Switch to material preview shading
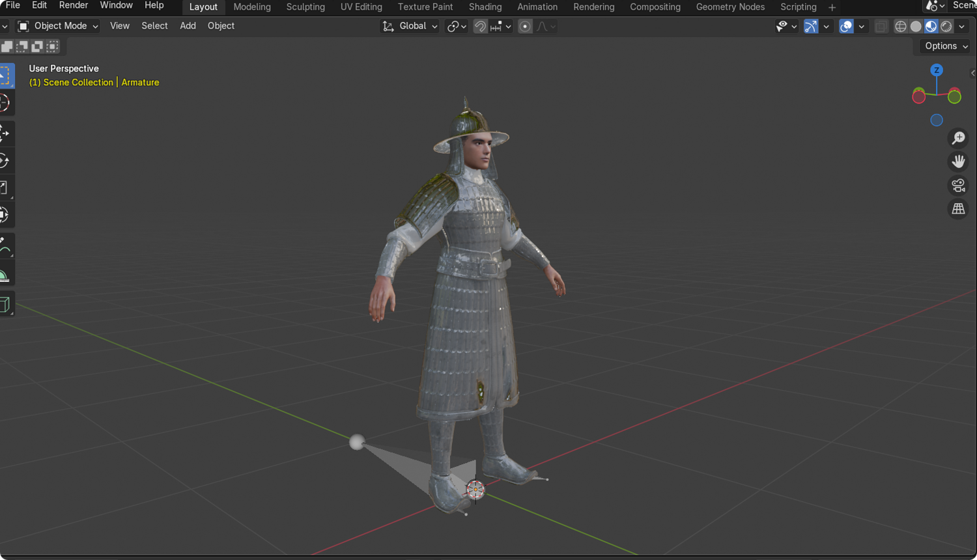Screen dimensions: 977x560 [931, 27]
